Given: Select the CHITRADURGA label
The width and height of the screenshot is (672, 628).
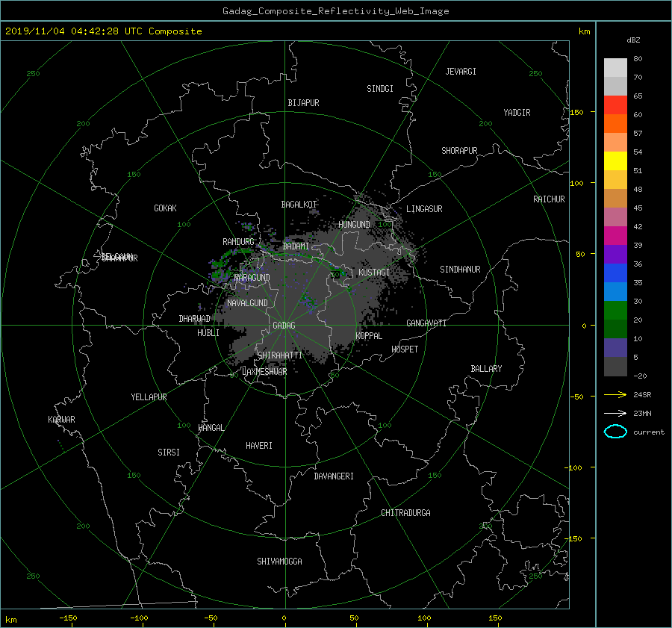Looking at the screenshot, I should coord(405,513).
